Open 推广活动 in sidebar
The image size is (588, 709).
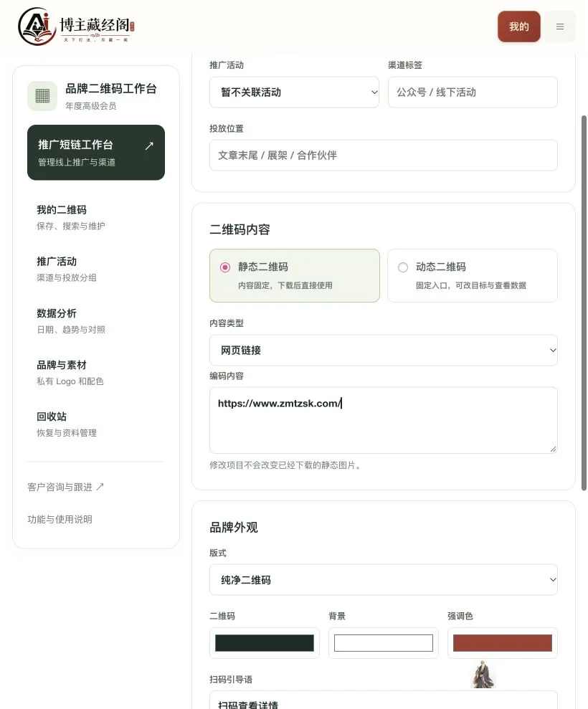96,269
